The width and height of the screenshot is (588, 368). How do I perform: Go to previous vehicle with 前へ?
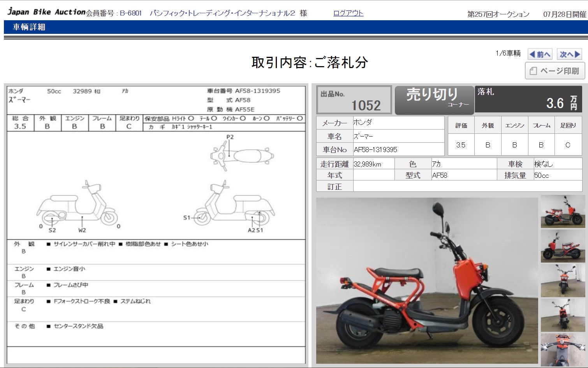coord(540,54)
